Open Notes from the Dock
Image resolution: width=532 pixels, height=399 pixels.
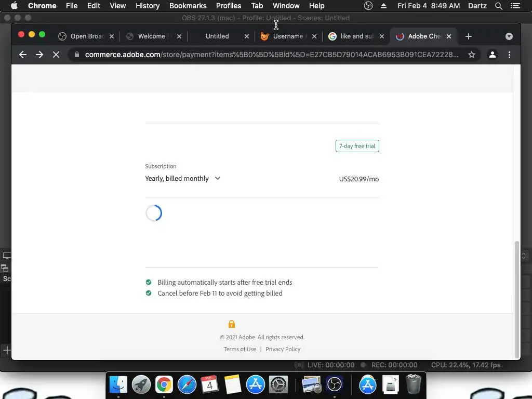[232, 384]
